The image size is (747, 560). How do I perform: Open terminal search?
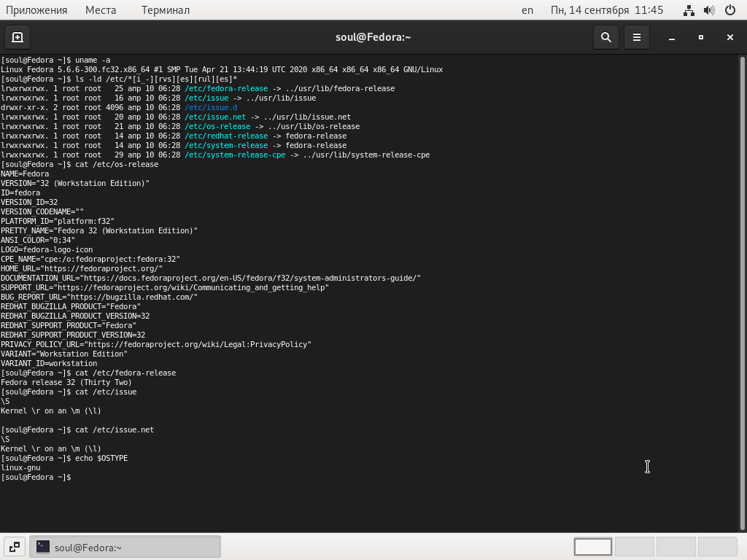click(x=606, y=37)
